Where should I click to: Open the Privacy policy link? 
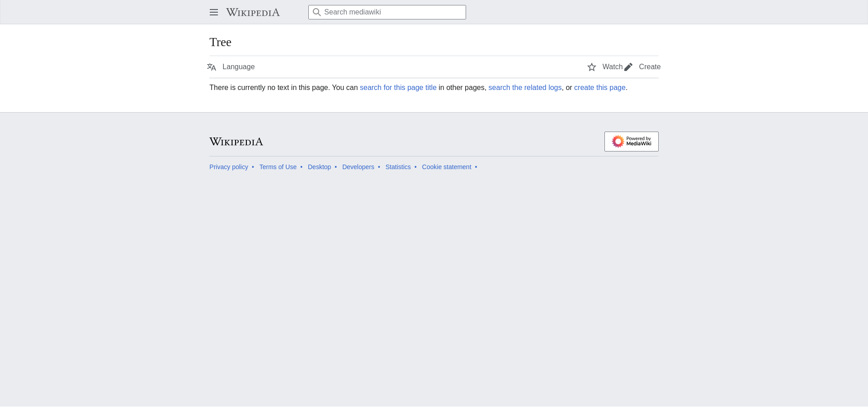click(x=229, y=167)
